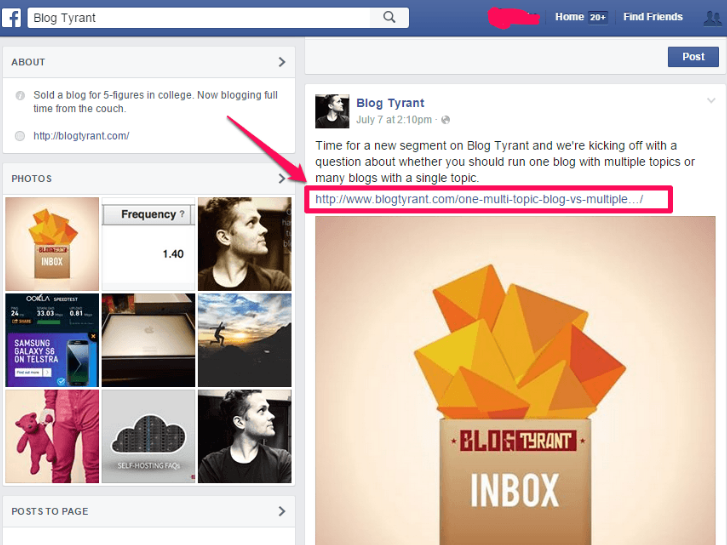Viewport: 727px width, 545px height.
Task: Click the page description starting 'Sold a blog'
Action: 155,102
